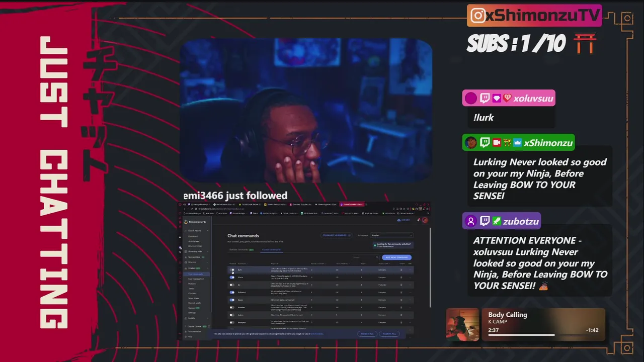Reload the page with the browser refresh icon
This screenshot has height=362, width=644.
(192, 209)
